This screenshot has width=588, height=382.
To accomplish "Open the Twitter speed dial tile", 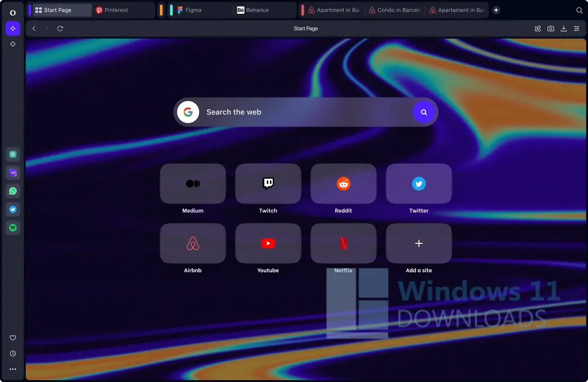I will (x=419, y=184).
